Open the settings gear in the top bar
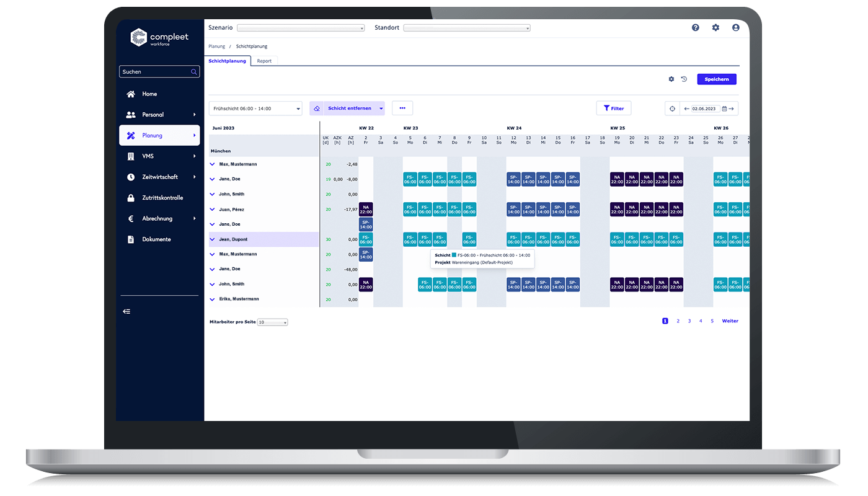 715,27
